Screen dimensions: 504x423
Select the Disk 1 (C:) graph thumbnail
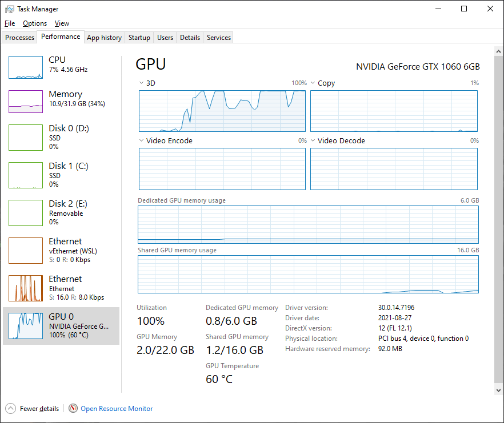point(26,175)
